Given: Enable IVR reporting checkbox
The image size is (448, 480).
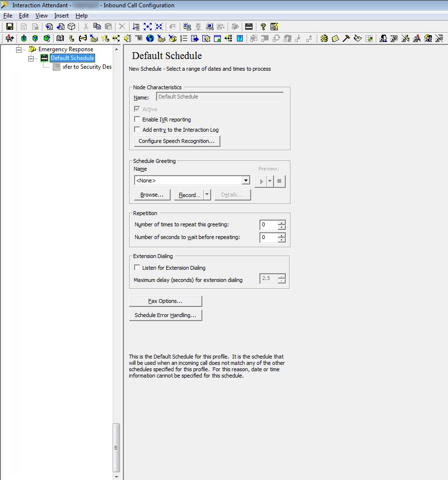Looking at the screenshot, I should pyautogui.click(x=137, y=120).
